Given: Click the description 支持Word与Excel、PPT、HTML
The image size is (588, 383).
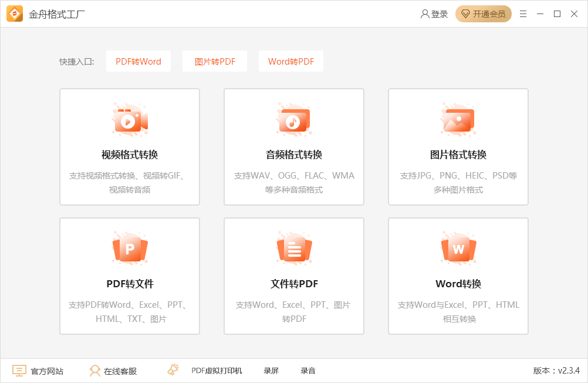Looking at the screenshot, I should 458,304.
